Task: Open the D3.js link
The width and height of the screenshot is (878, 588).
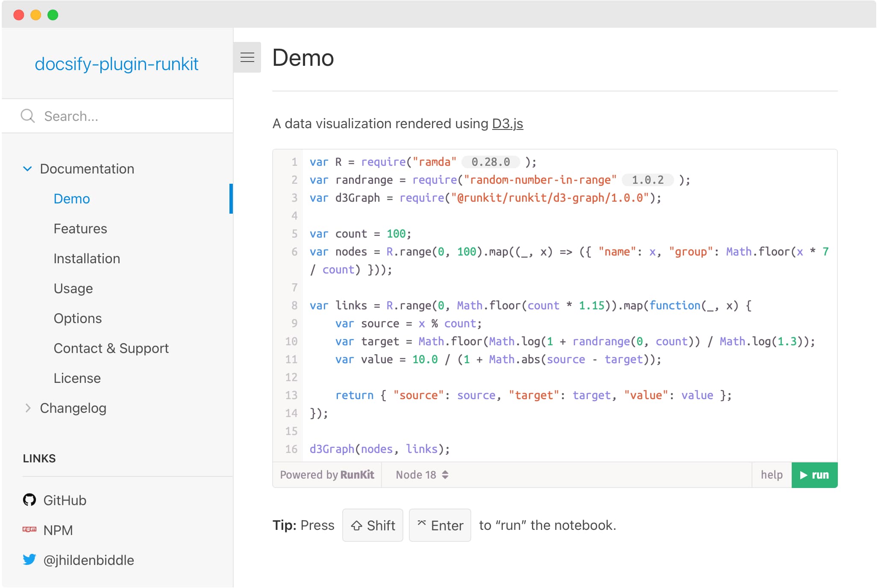Action: point(507,123)
